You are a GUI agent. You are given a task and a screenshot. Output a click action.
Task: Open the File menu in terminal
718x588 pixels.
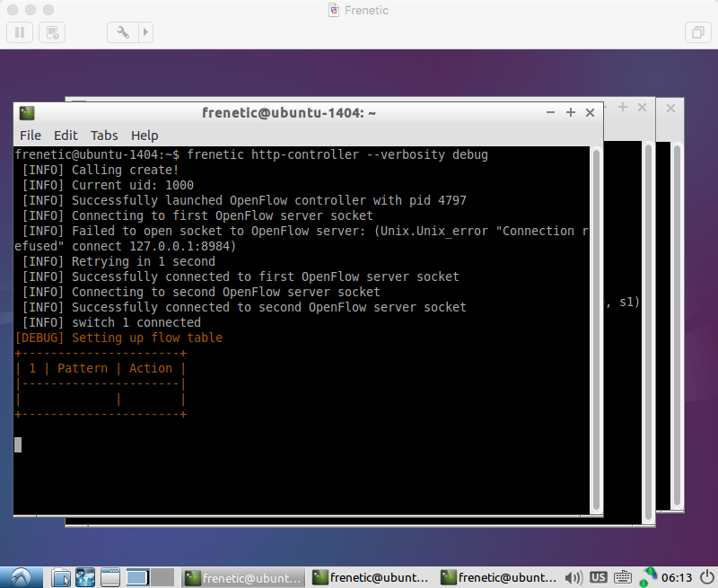click(x=31, y=136)
